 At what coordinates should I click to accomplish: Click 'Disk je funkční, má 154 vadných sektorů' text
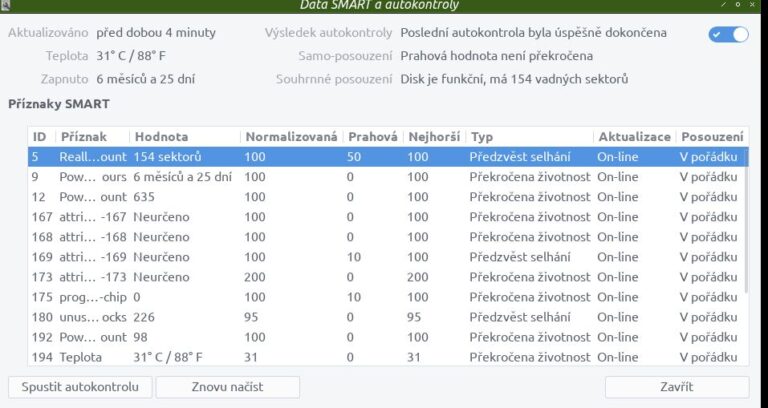pos(514,79)
